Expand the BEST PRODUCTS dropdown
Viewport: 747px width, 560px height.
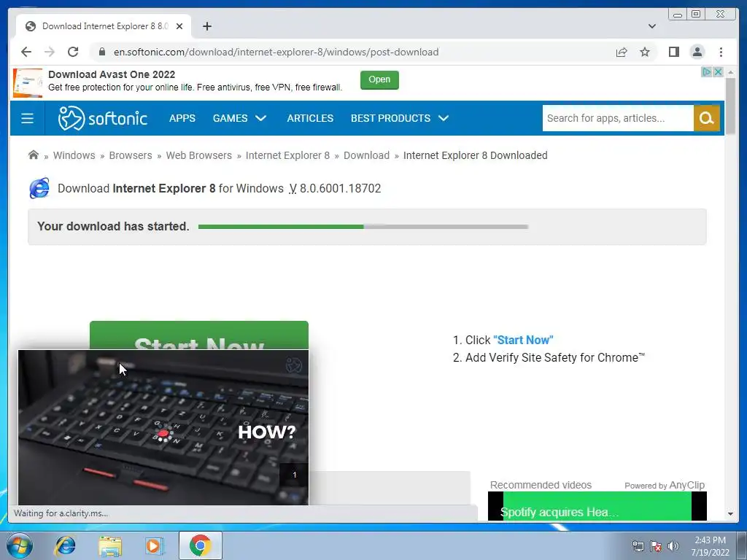coord(400,118)
